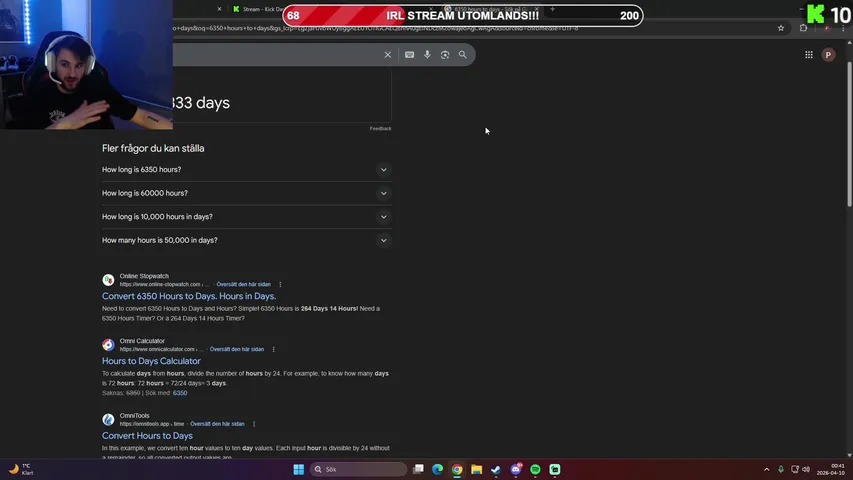Open Google account avatar P

click(x=828, y=54)
